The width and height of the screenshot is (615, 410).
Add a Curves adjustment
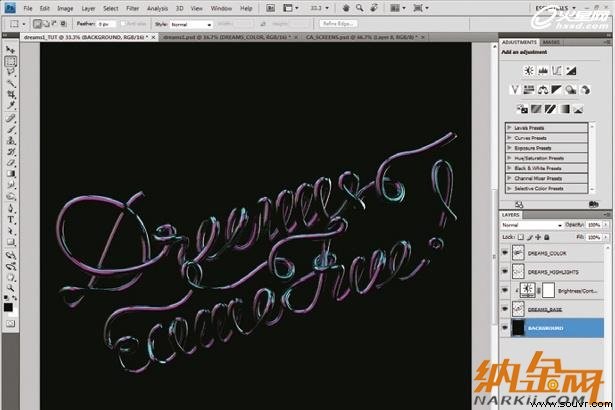pyautogui.click(x=557, y=71)
